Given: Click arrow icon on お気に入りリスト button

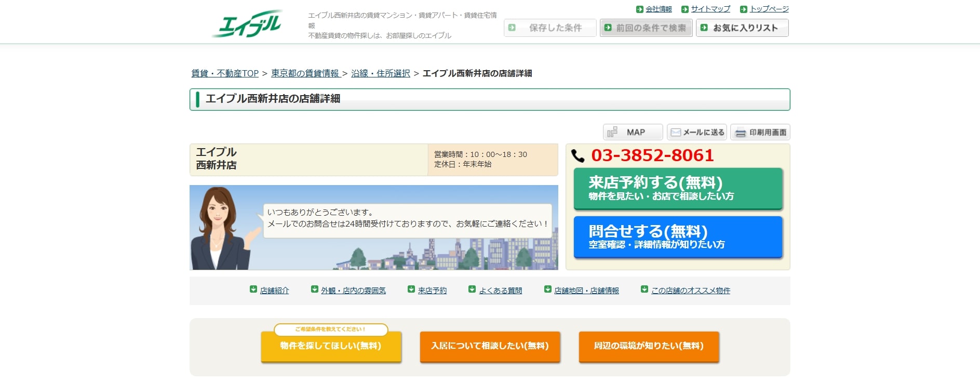Looking at the screenshot, I should [704, 28].
